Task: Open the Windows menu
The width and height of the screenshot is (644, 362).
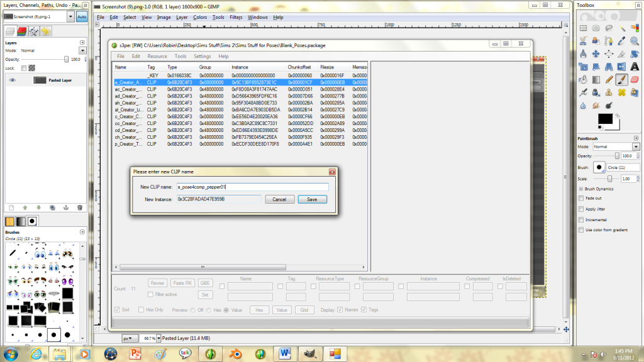Action: (x=257, y=17)
